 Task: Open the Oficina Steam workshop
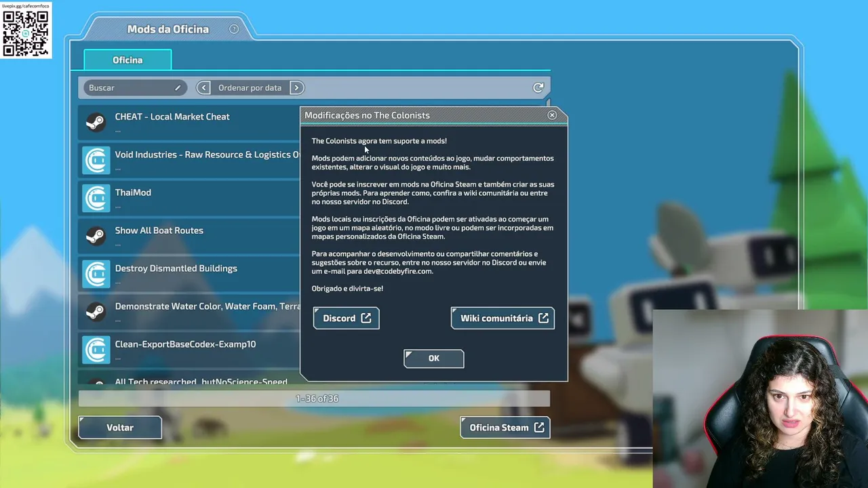[505, 428]
